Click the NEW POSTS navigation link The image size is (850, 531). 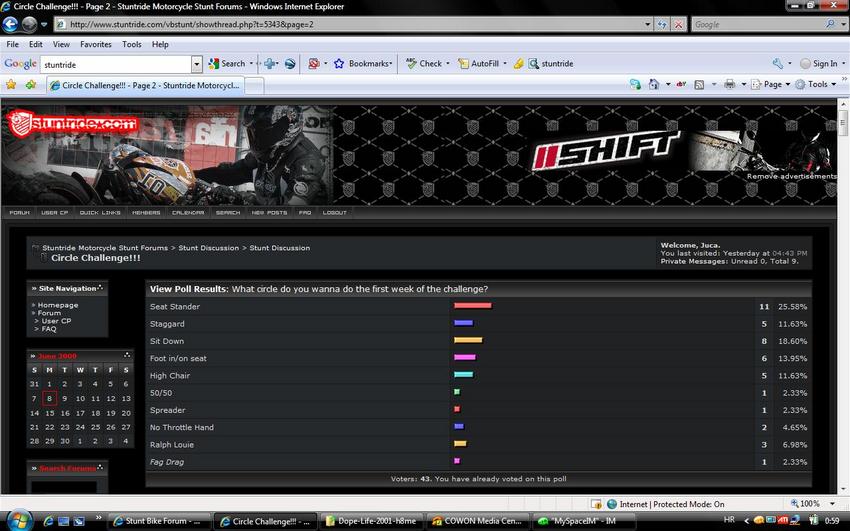[x=269, y=212]
